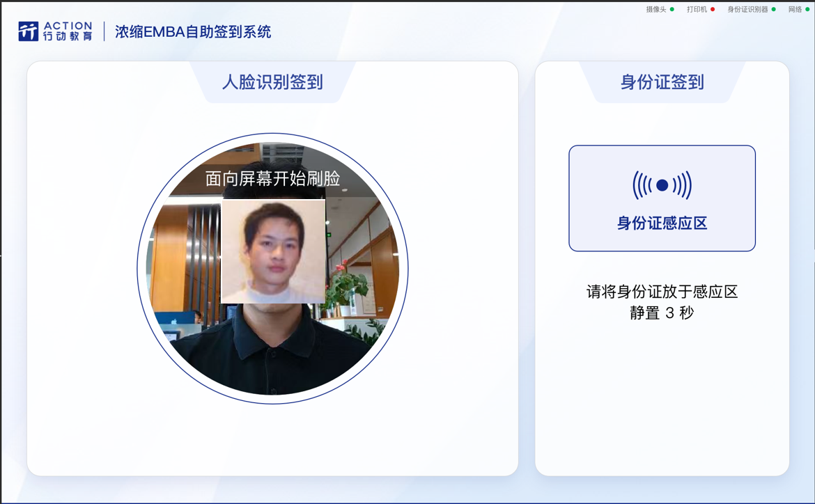Click the 身份证识别器 status indicator
The image size is (815, 504).
coord(751,9)
